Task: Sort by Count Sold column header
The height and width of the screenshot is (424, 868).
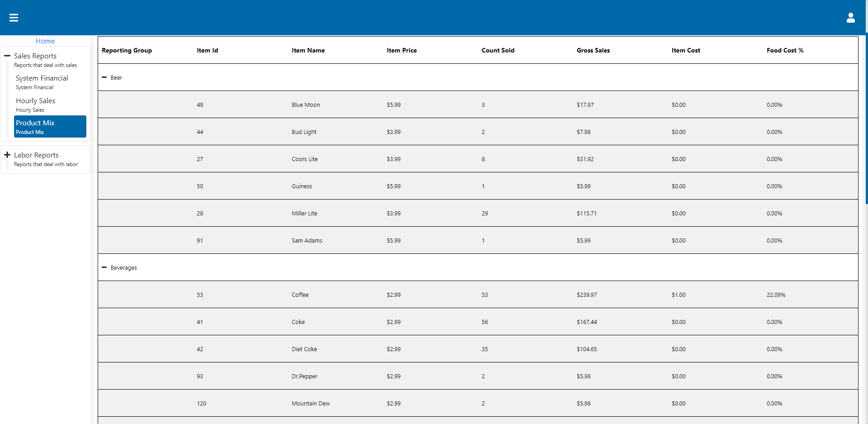Action: (498, 50)
